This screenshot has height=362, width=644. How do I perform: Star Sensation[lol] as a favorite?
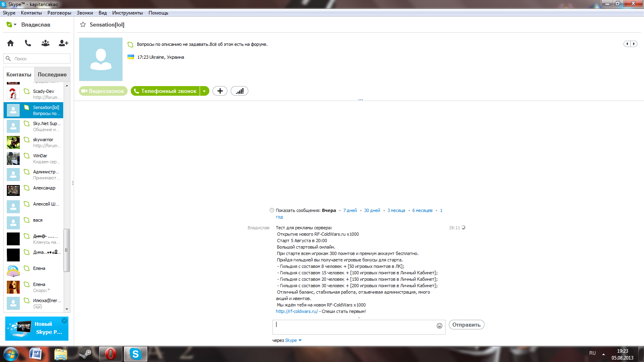83,25
